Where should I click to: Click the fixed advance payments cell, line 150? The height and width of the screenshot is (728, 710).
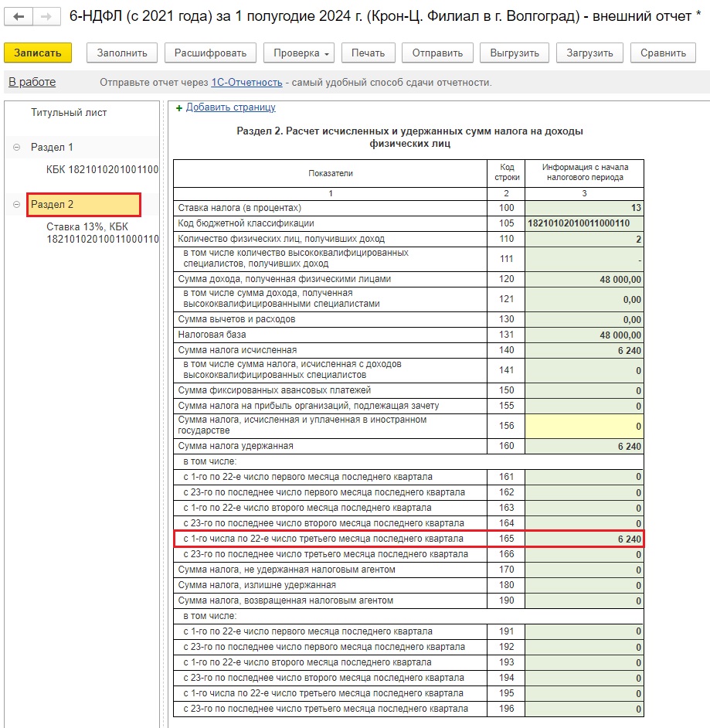(x=584, y=390)
